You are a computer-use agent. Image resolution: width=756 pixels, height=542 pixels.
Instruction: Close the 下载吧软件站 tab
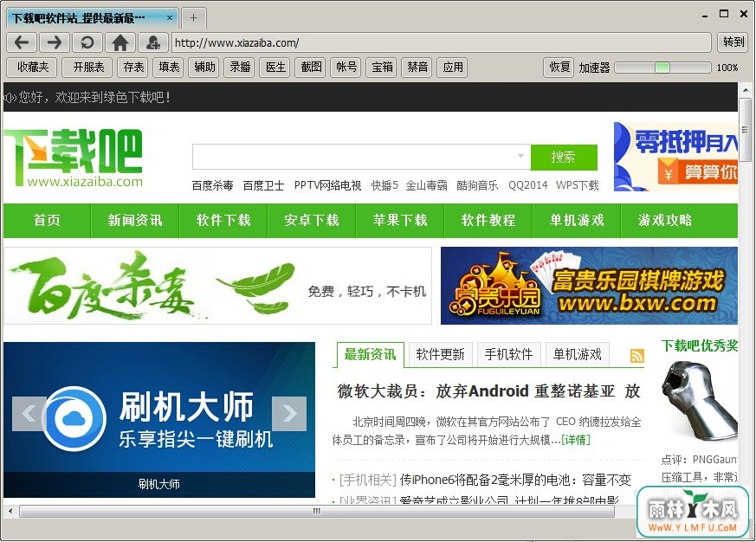pyautogui.click(x=170, y=18)
